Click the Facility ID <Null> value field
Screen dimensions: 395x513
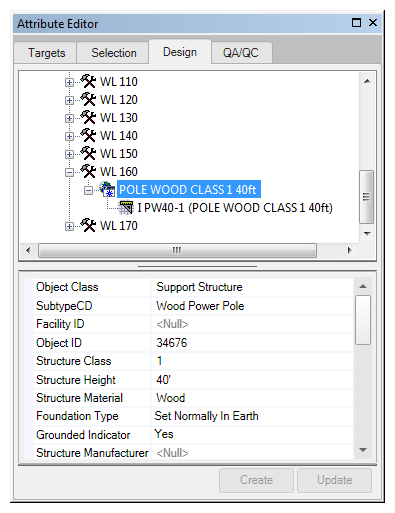point(252,324)
